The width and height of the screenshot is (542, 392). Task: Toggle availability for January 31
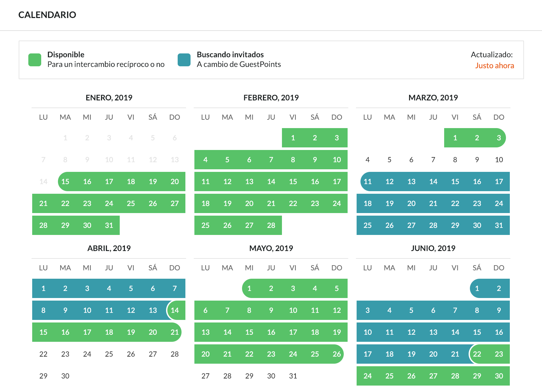(109, 225)
